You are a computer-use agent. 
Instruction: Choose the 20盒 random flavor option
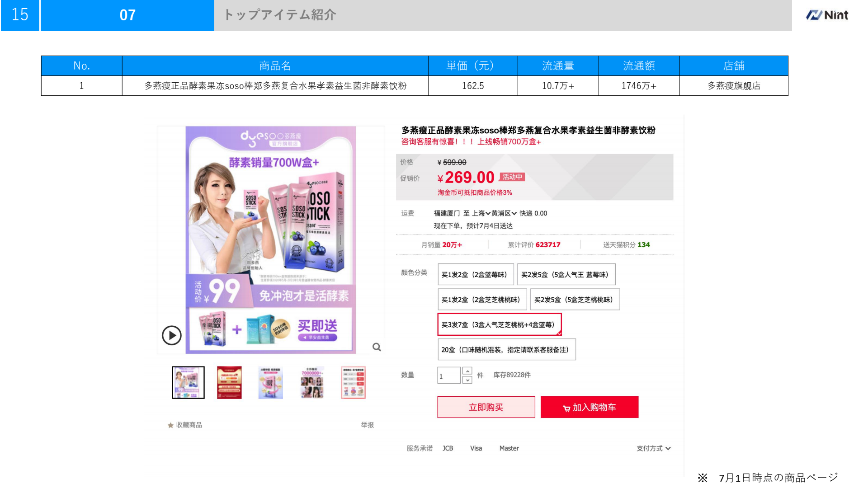coord(506,350)
